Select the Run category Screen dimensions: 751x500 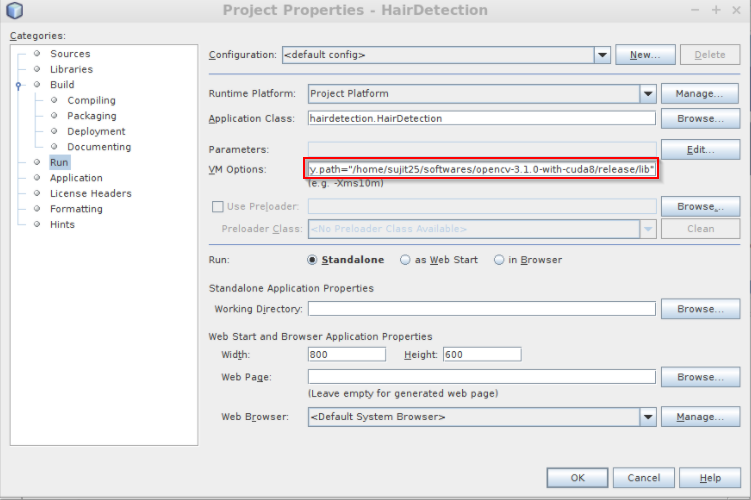(59, 162)
